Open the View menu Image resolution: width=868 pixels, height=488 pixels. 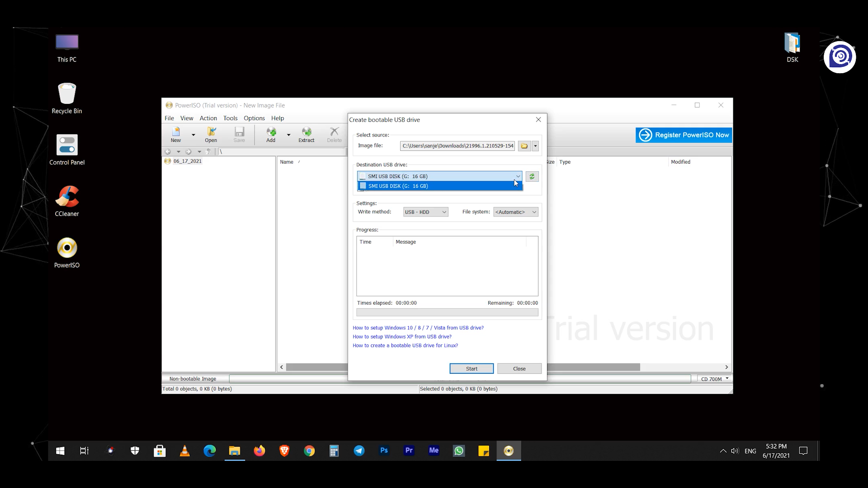click(187, 118)
